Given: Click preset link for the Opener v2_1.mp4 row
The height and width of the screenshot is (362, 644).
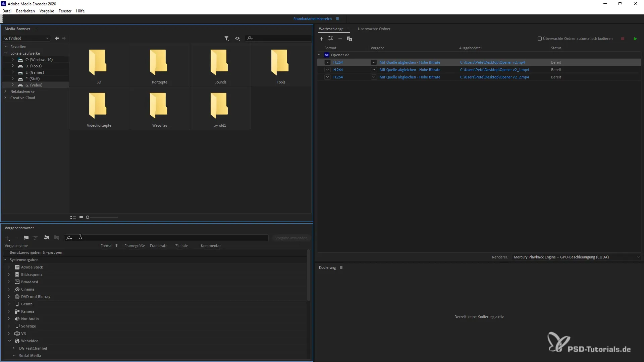Looking at the screenshot, I should point(410,70).
